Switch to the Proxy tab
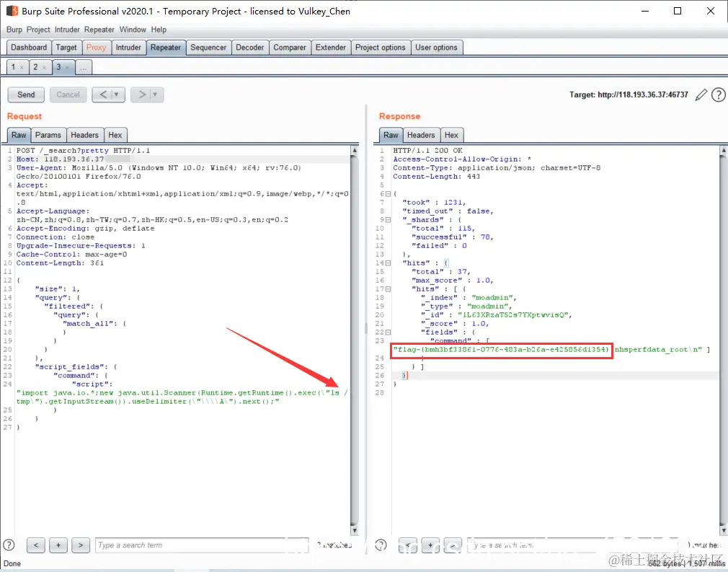Viewport: 728px width, 572px height. pos(96,48)
